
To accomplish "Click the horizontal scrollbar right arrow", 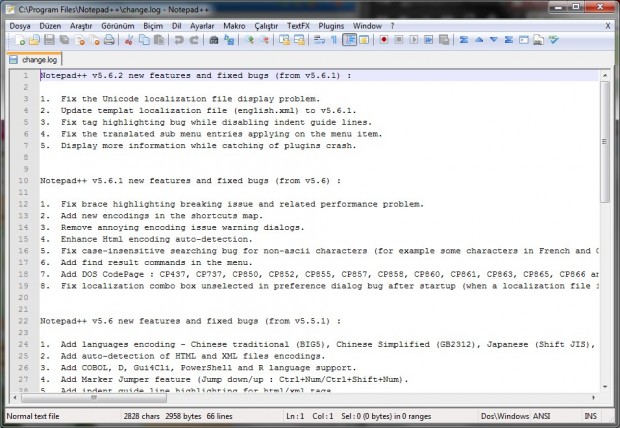I will (x=594, y=398).
